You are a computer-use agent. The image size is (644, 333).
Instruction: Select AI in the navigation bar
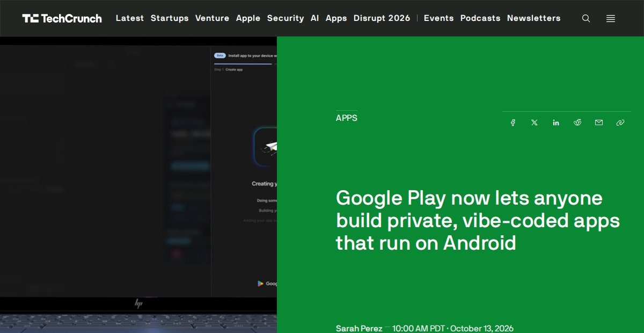point(315,18)
